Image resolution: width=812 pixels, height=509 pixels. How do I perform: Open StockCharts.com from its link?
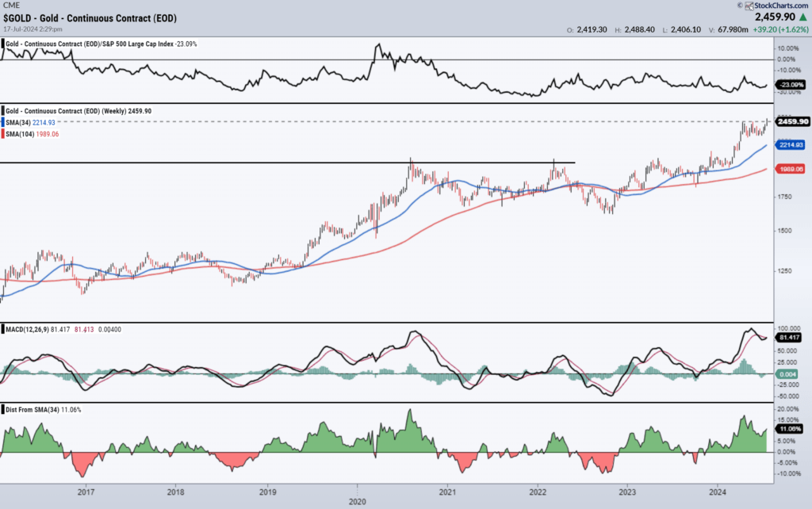[x=781, y=7]
